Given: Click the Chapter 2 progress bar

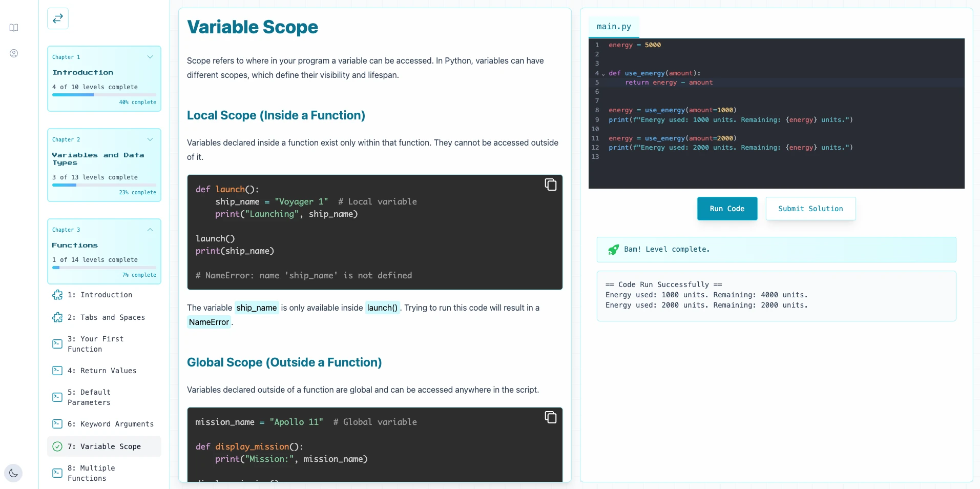Looking at the screenshot, I should click(x=104, y=185).
